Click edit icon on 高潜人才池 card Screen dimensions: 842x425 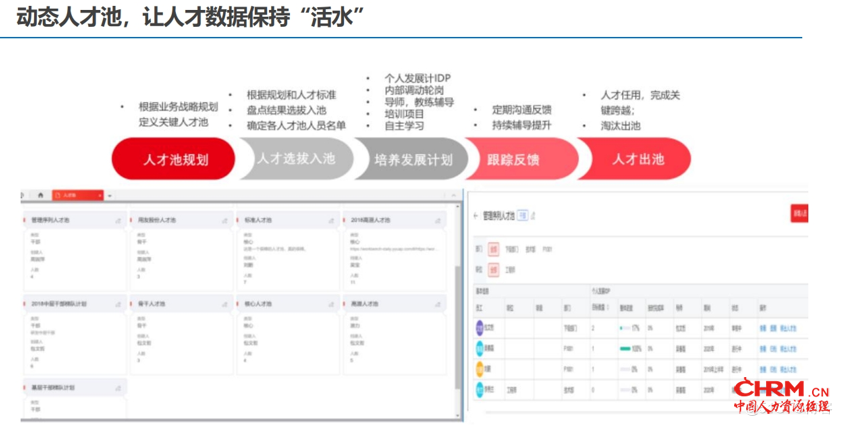pos(438,302)
